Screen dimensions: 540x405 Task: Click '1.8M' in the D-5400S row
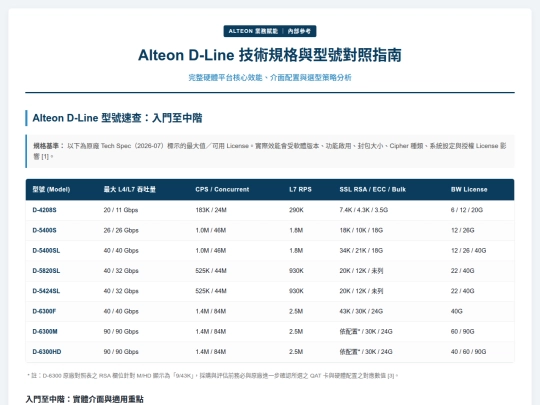click(x=296, y=230)
